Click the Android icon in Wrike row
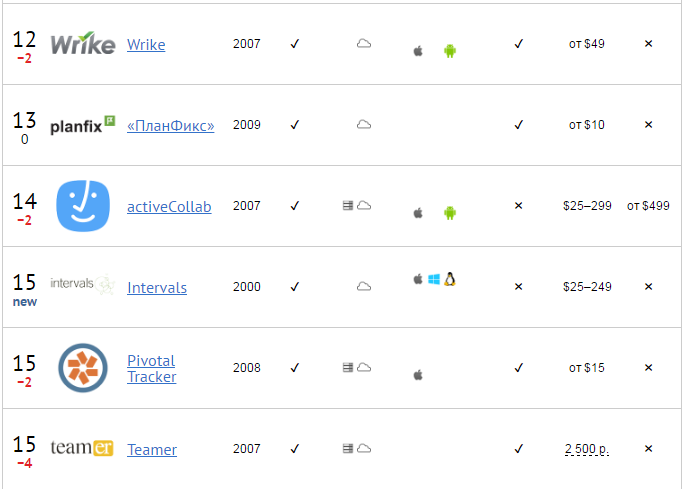This screenshot has height=489, width=687. 450,51
